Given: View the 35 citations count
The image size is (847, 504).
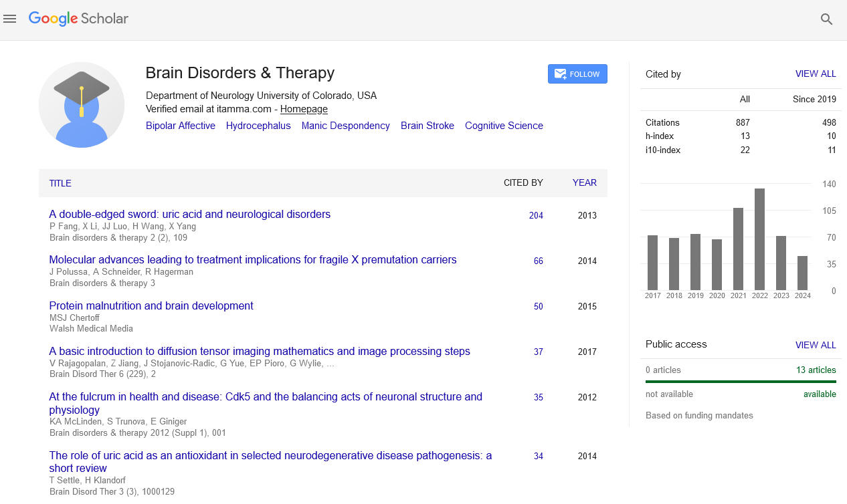Looking at the screenshot, I should click(539, 397).
